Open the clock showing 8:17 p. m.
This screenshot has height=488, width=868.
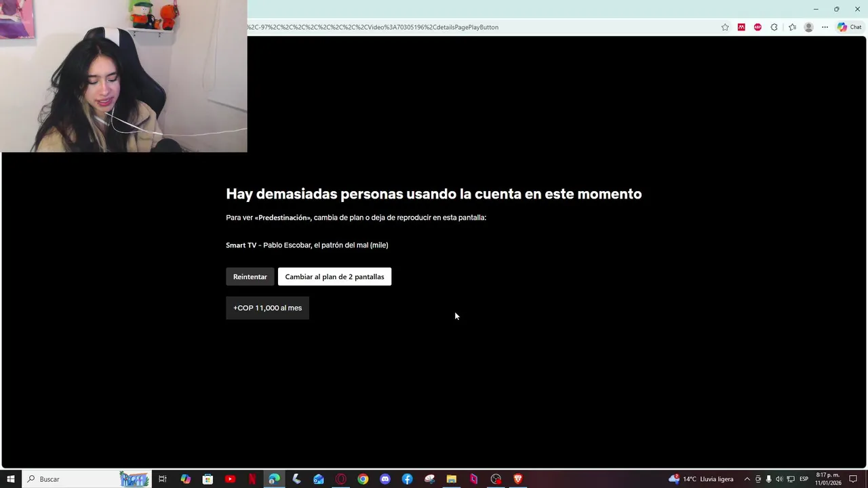pos(828,479)
